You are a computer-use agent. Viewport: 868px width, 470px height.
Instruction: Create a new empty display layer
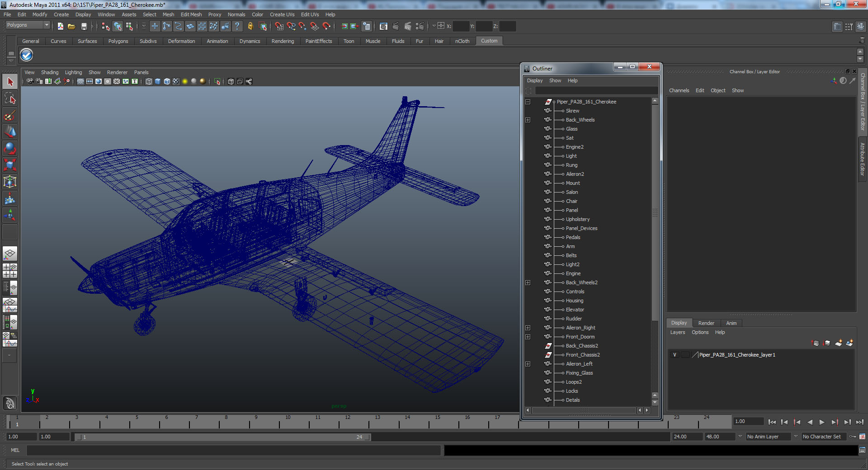click(839, 343)
